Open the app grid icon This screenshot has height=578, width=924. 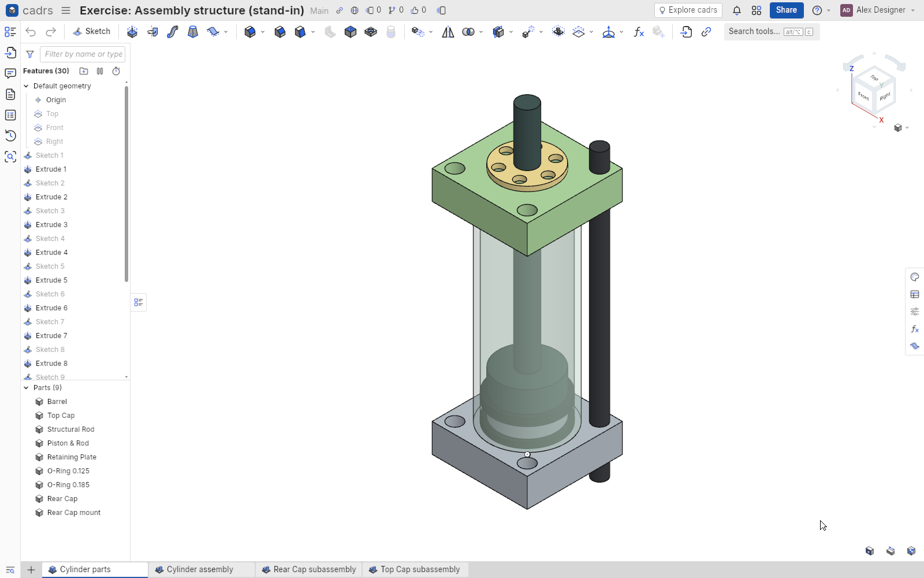tap(757, 10)
